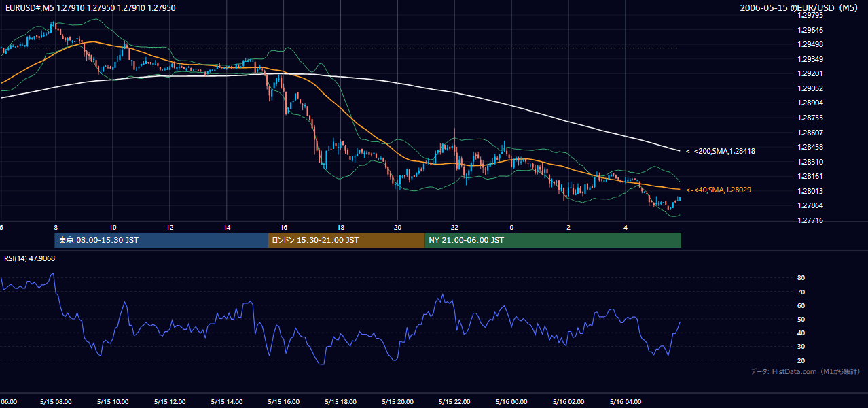The image size is (868, 408).
Task: Click price level 1.28904 on the axis
Action: 810,103
